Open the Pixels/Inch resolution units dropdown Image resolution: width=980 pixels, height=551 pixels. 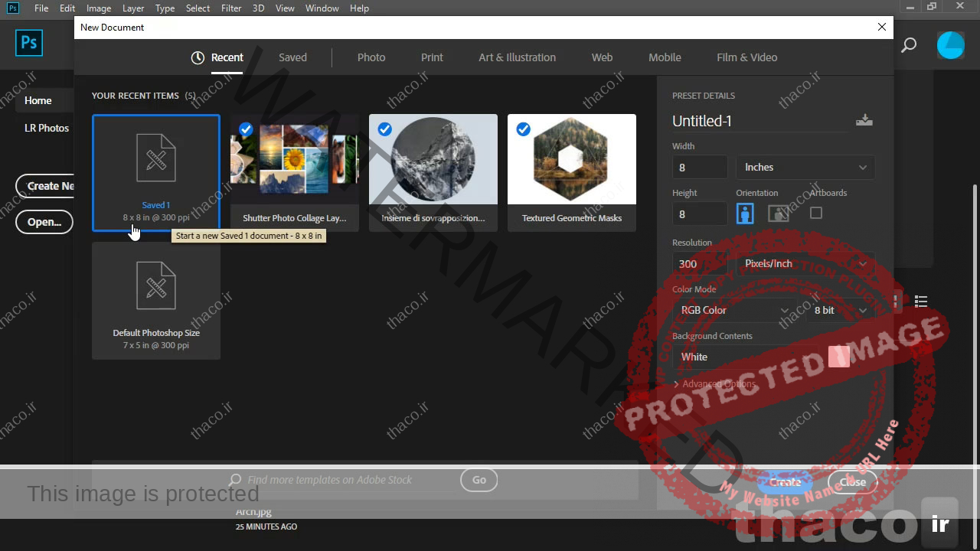(x=805, y=263)
